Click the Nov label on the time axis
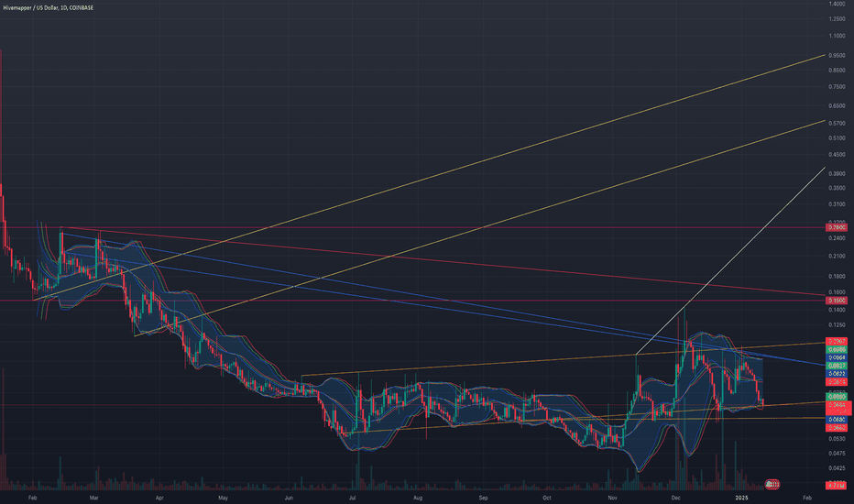Image resolution: width=854 pixels, height=504 pixels. (x=612, y=498)
